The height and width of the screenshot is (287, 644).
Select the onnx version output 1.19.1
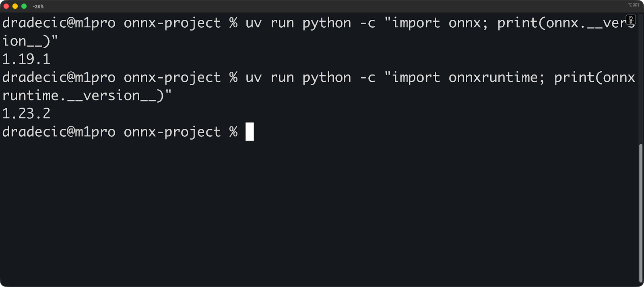point(26,59)
